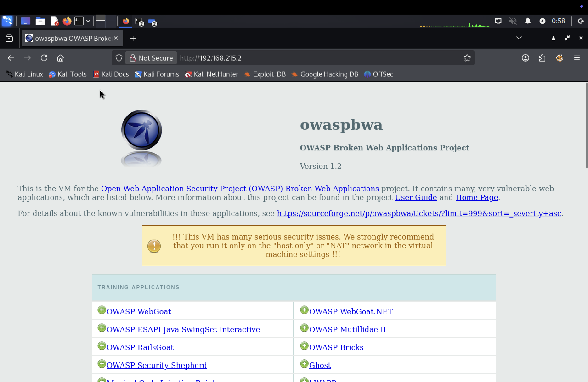Click the tracking protection shield icon
This screenshot has height=382, width=588.
(x=119, y=58)
